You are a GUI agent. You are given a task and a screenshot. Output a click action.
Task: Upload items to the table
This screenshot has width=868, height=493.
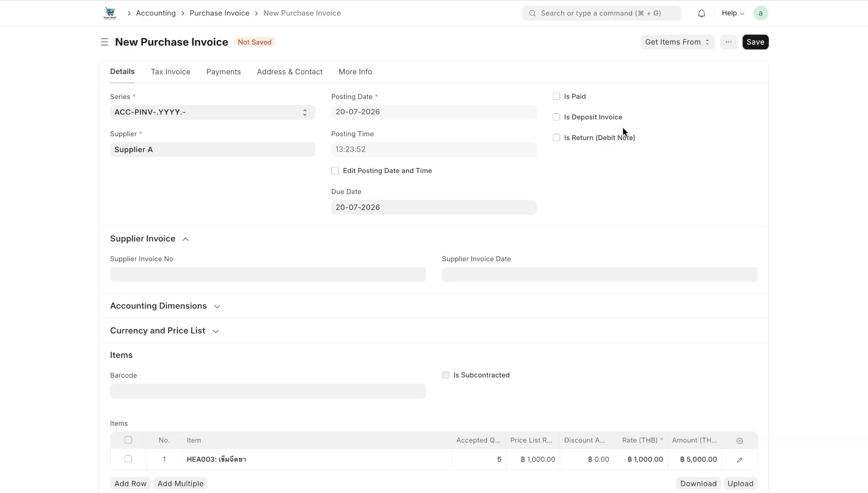[x=740, y=483]
